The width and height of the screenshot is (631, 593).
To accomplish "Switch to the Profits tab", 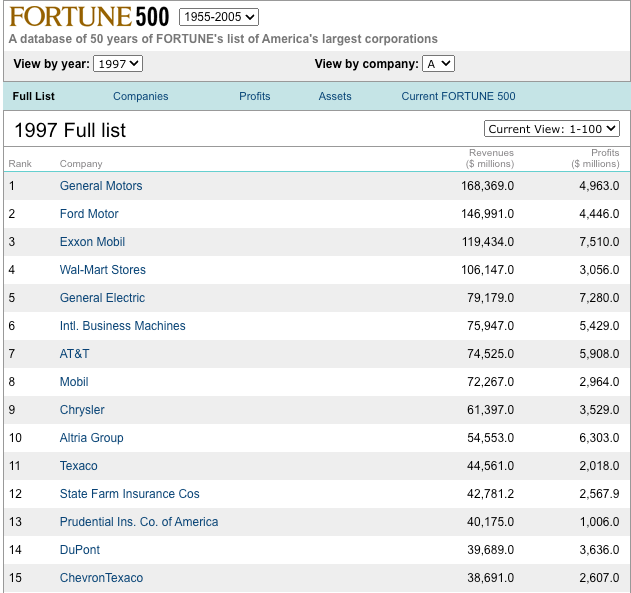I will click(x=255, y=96).
